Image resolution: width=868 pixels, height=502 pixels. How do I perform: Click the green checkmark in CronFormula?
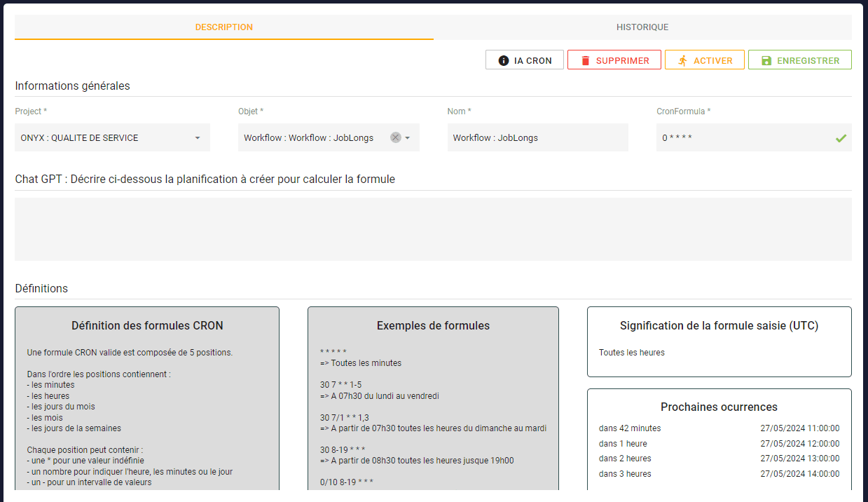click(x=841, y=138)
